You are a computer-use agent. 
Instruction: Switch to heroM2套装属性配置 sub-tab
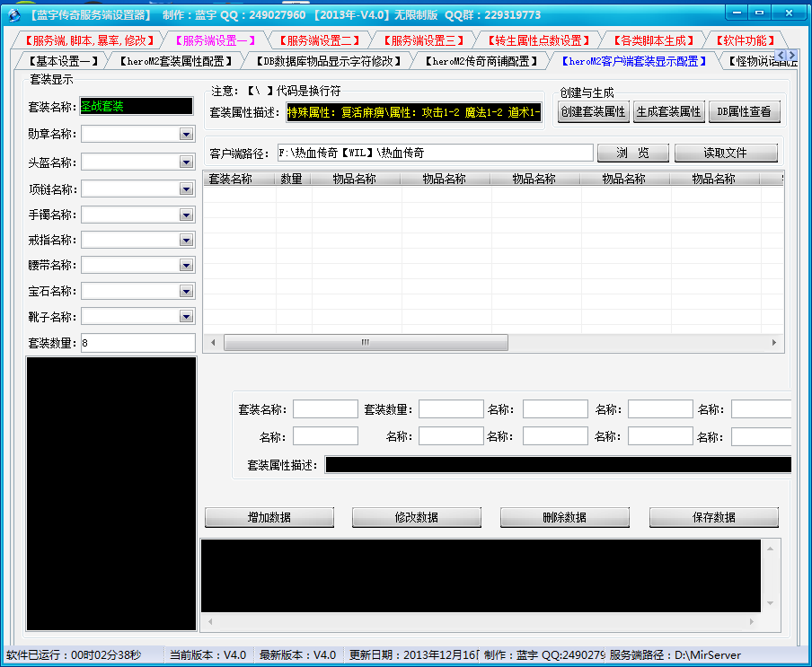[x=175, y=61]
